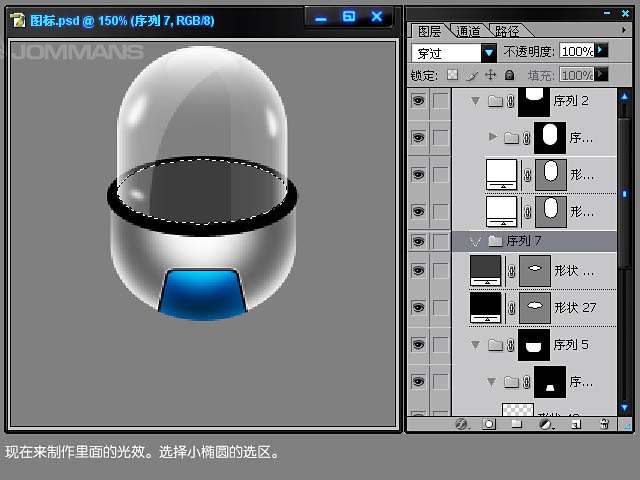
Task: Click the mask link chain of 序列 2
Action: coord(511,101)
